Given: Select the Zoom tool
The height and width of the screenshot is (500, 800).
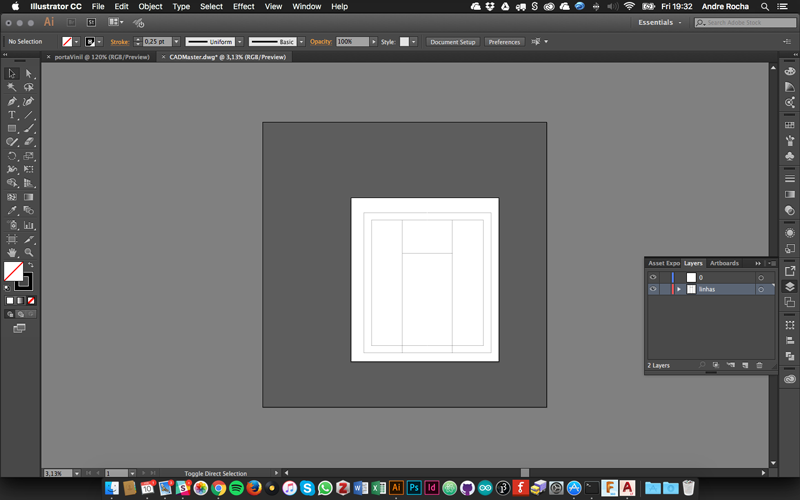Looking at the screenshot, I should click(29, 252).
